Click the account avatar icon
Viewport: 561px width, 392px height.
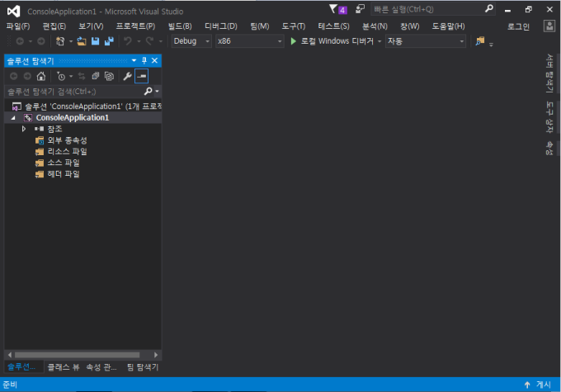click(548, 26)
